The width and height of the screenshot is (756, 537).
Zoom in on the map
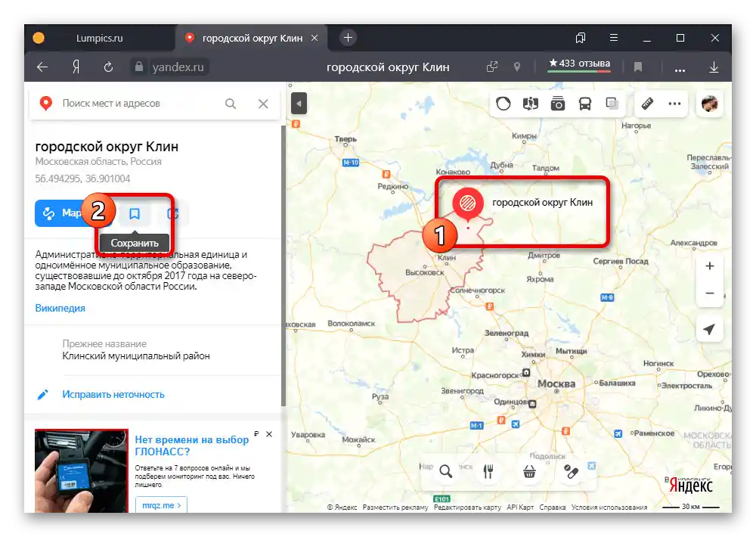click(x=710, y=265)
